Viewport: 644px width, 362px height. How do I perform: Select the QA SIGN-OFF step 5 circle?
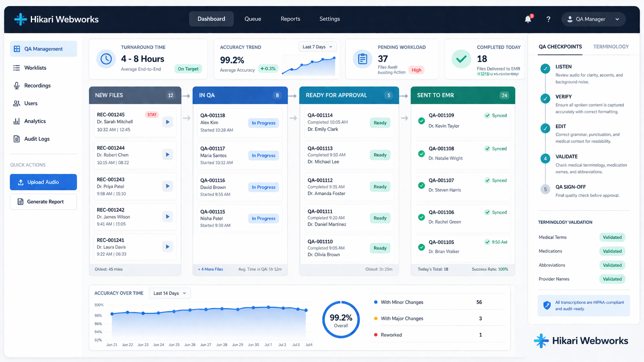[x=545, y=189]
